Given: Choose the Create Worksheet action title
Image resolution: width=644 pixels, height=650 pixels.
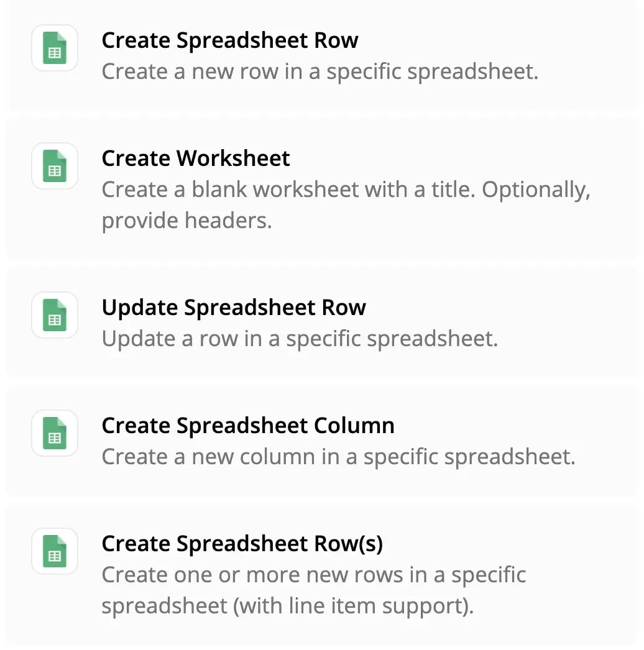Looking at the screenshot, I should (196, 158).
